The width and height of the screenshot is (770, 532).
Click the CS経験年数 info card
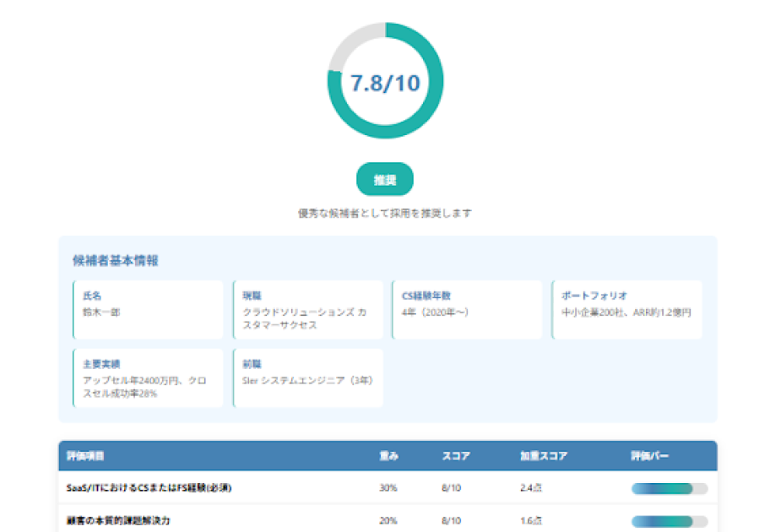tap(467, 310)
